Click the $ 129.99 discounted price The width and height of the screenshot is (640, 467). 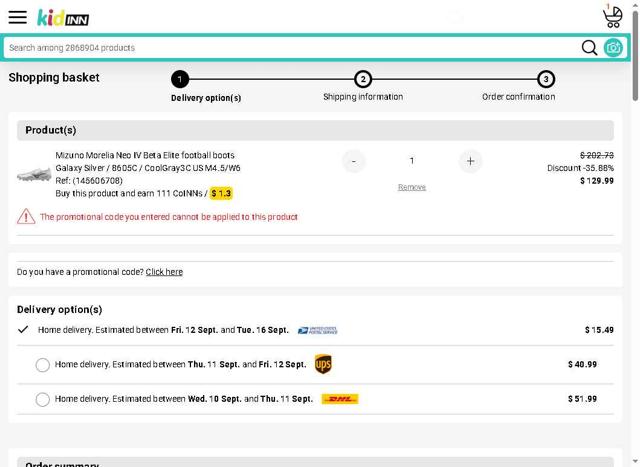tap(597, 181)
